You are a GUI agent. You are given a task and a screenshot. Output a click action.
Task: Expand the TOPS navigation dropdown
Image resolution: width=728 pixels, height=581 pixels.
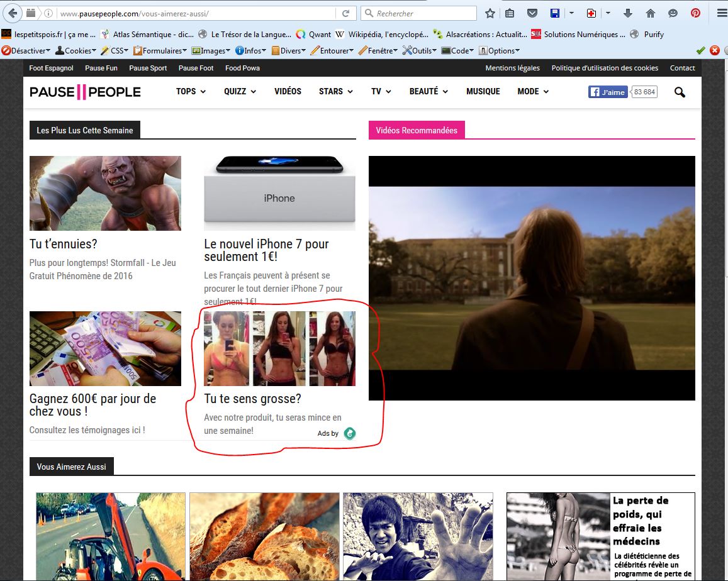pos(191,92)
